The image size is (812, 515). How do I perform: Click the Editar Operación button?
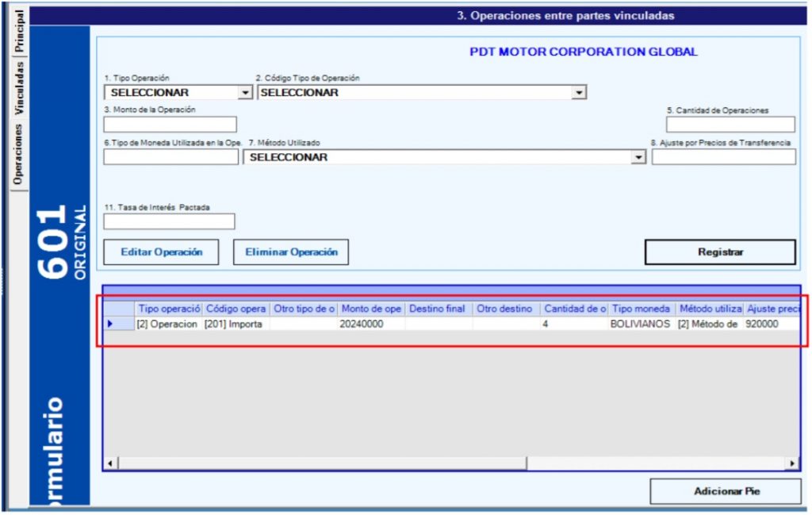click(x=162, y=252)
